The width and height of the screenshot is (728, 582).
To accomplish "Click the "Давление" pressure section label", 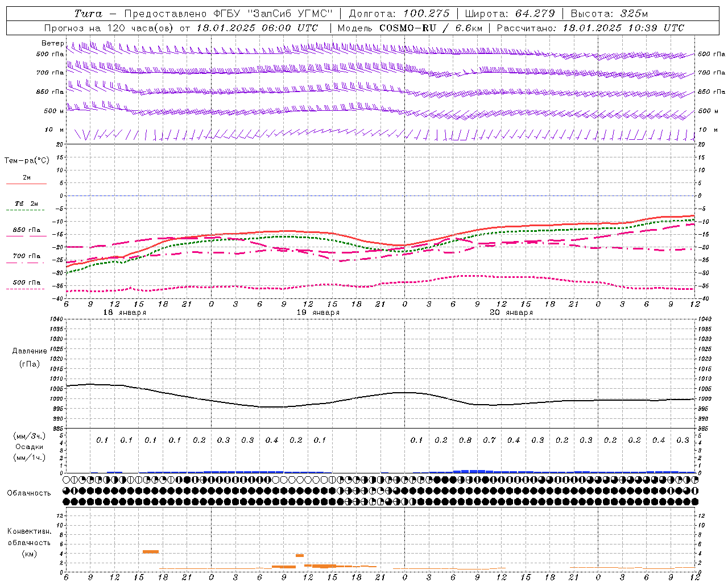I will (30, 351).
